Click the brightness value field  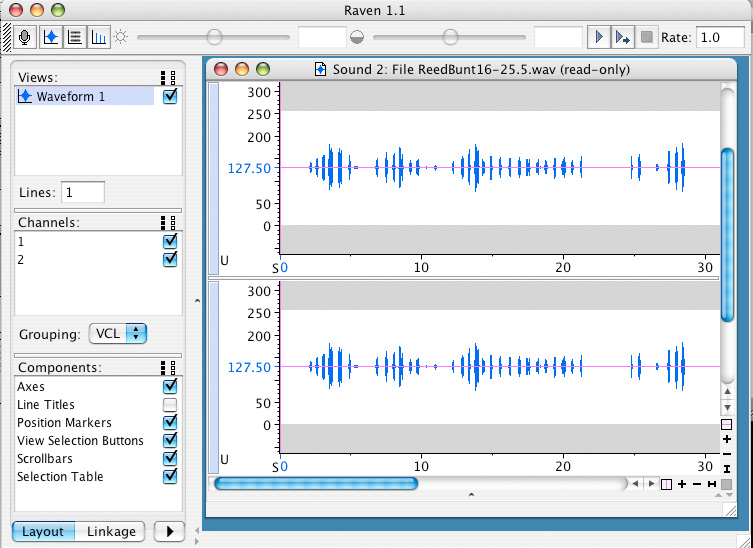pos(322,37)
